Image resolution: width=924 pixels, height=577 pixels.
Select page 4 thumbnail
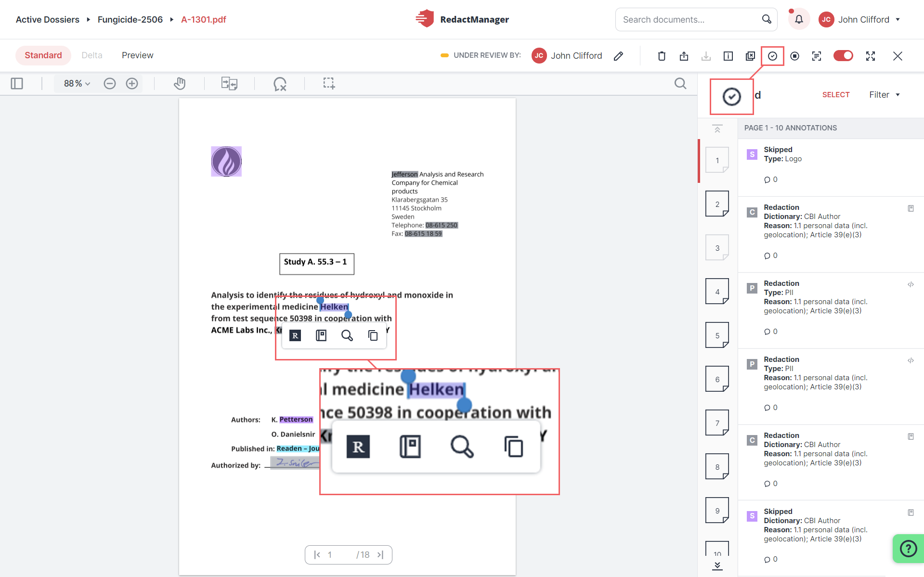tap(717, 291)
